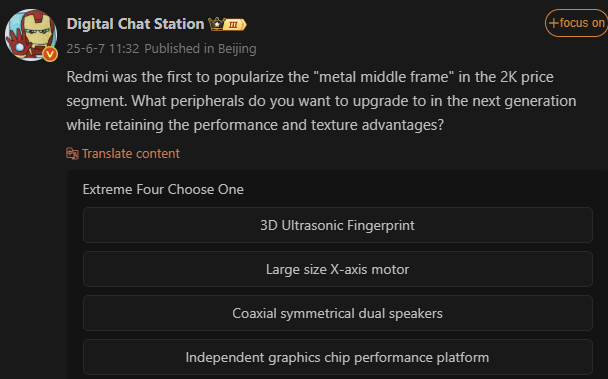This screenshot has height=379, width=608.
Task: Click the level III tag next to crown
Action: click(x=235, y=25)
